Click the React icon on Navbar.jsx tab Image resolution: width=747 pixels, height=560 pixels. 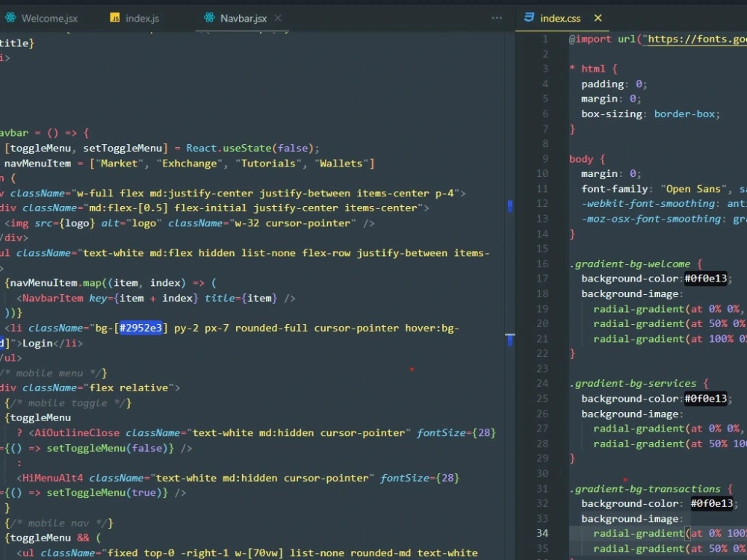tap(209, 18)
